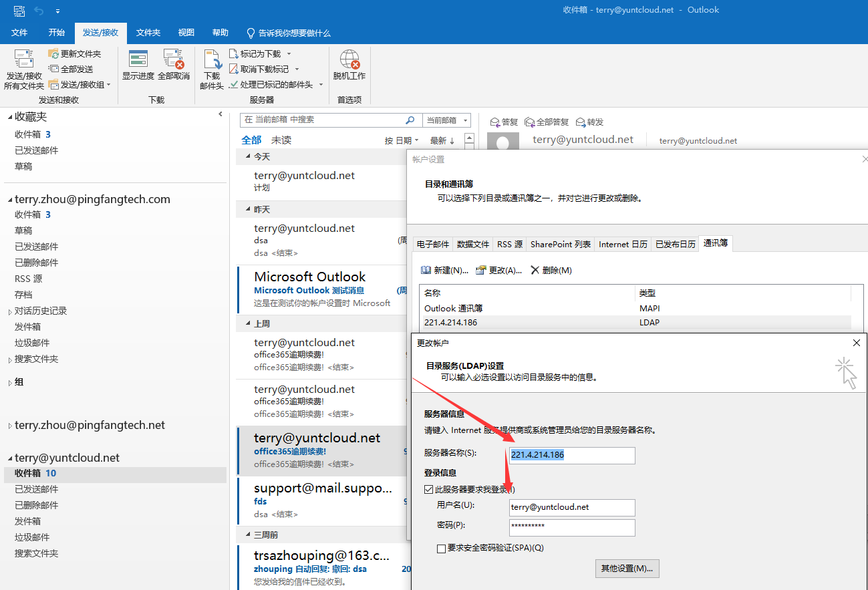Click 更新文件夹 ribbon button
Viewport: 868px width, 590px height.
74,53
